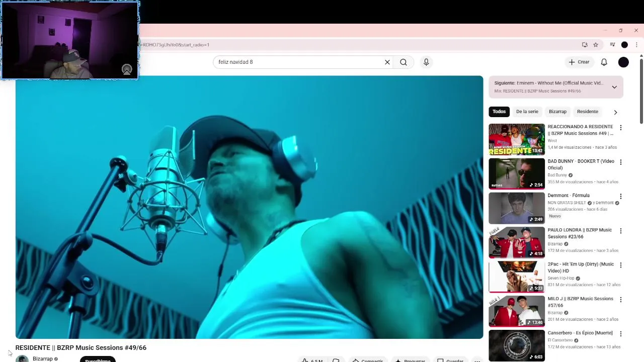Open options menu for Demmont Fórmula video
The image size is (644, 362).
coord(620,197)
